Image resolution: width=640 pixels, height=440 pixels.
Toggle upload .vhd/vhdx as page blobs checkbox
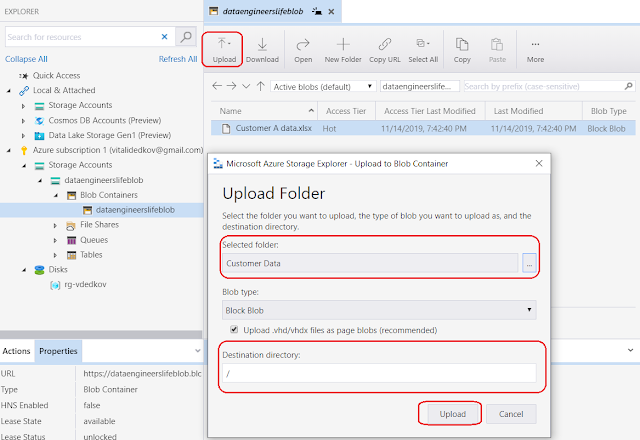coord(234,329)
